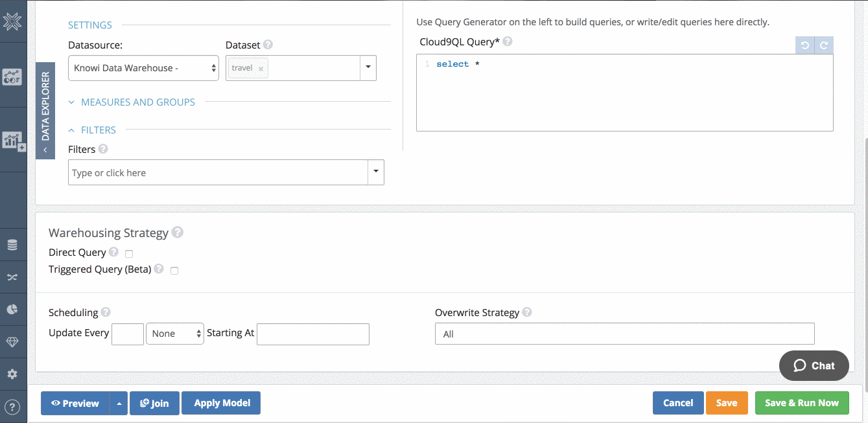Click the "Warehousing Strategy" heading
The image size is (868, 423).
pos(108,233)
